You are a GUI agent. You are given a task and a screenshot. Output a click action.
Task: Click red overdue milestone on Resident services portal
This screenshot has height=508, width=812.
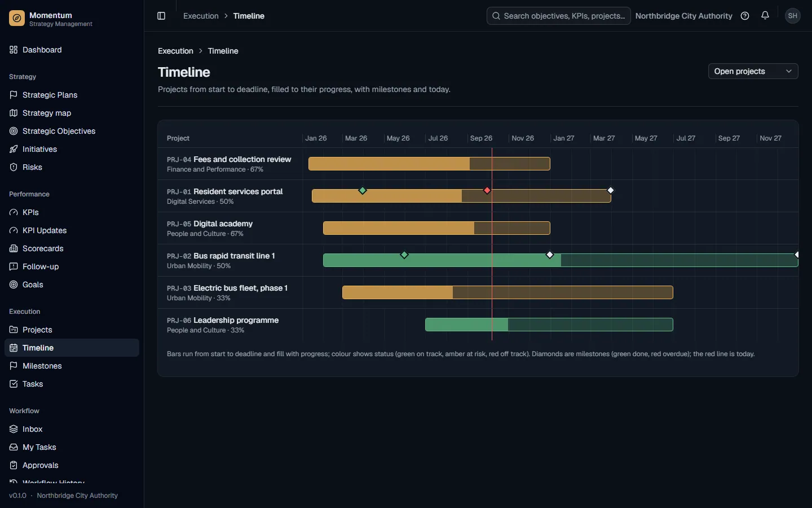click(x=487, y=191)
